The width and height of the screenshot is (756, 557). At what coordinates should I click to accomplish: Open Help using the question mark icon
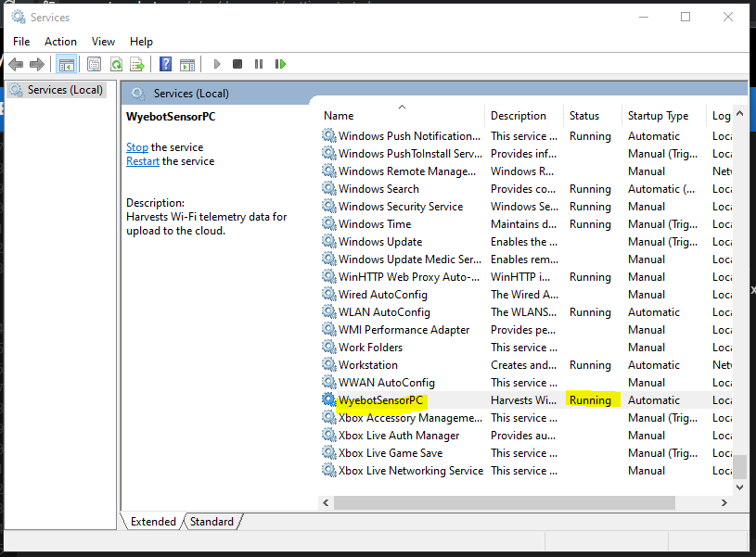point(165,64)
